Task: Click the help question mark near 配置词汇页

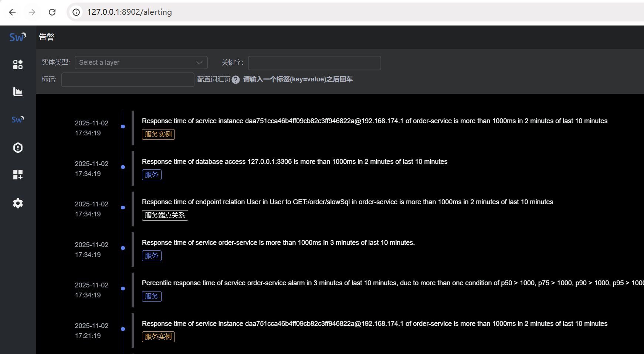Action: point(236,80)
